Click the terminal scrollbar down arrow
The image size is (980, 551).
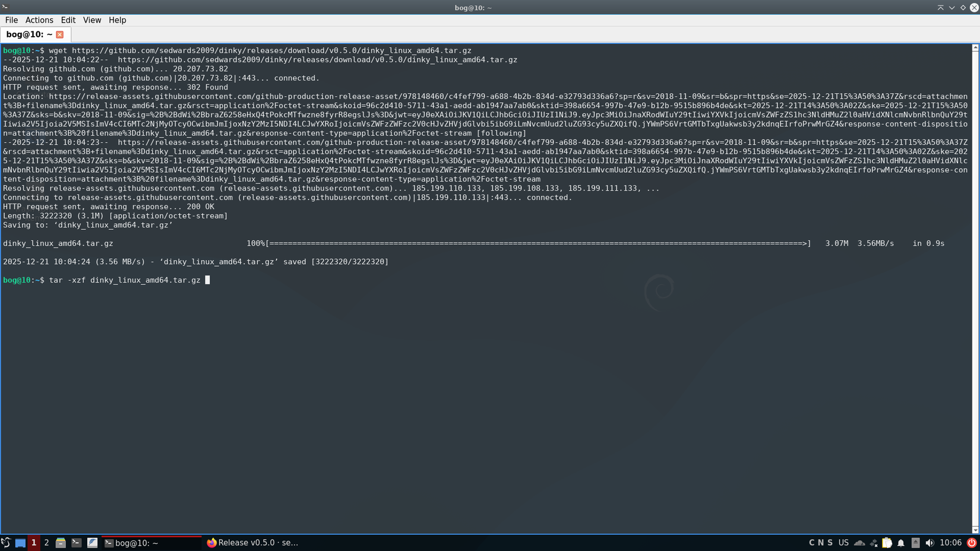point(975,530)
